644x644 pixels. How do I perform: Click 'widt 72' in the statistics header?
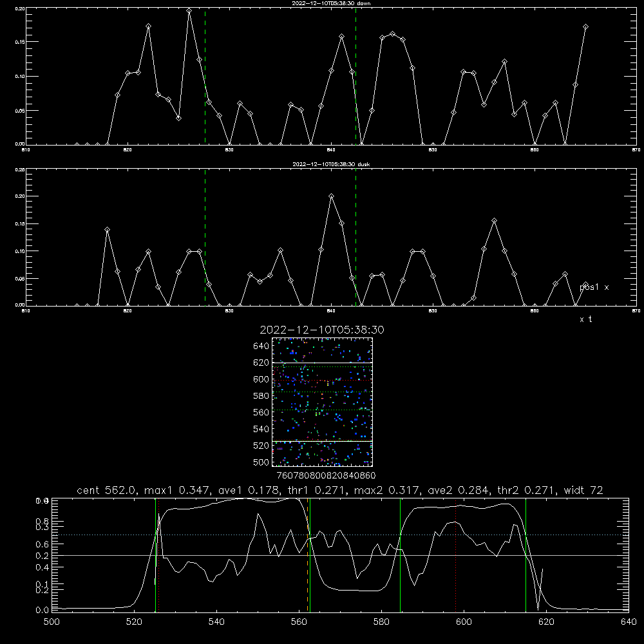point(583,490)
